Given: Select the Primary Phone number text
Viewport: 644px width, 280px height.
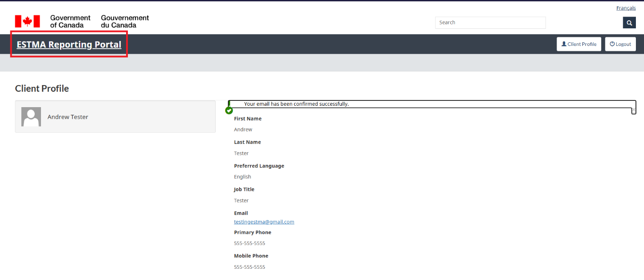Looking at the screenshot, I should (x=249, y=243).
